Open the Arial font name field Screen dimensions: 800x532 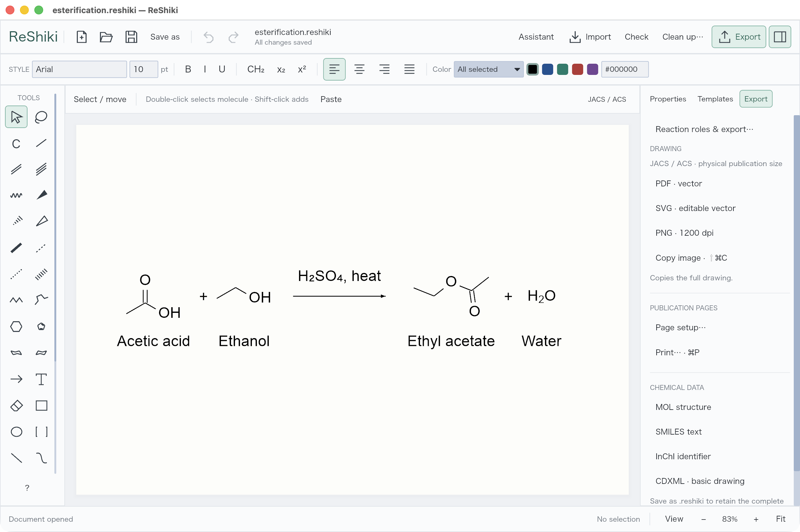pos(79,69)
